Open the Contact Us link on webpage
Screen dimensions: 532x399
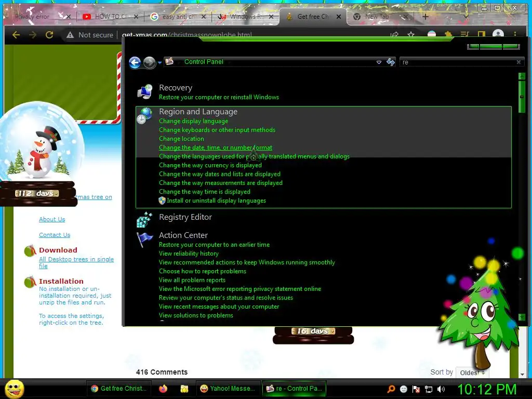coord(55,235)
